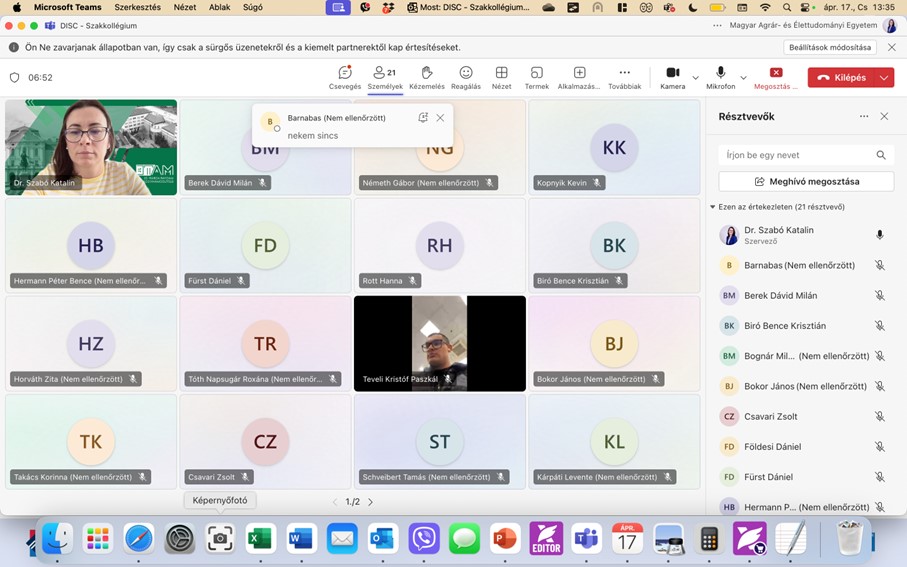Open the Kilépés dropdown arrow
This screenshot has width=907, height=567.
coord(884,78)
